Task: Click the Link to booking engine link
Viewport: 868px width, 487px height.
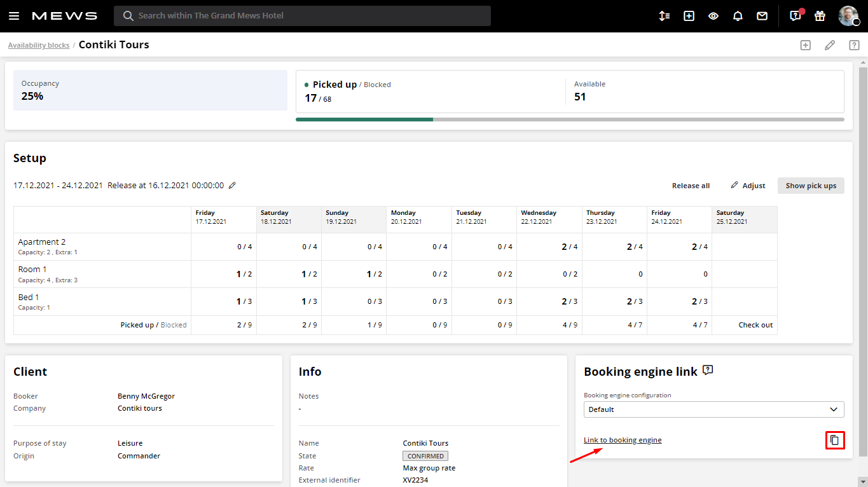Action: click(623, 439)
